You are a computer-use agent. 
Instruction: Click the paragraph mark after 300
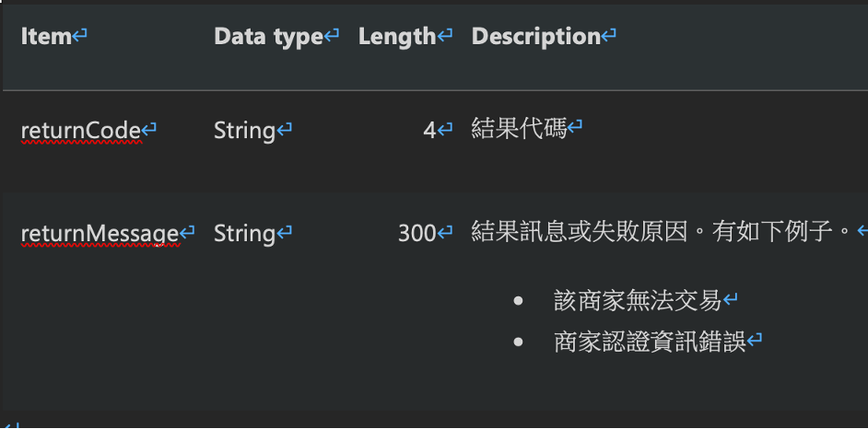coord(444,233)
